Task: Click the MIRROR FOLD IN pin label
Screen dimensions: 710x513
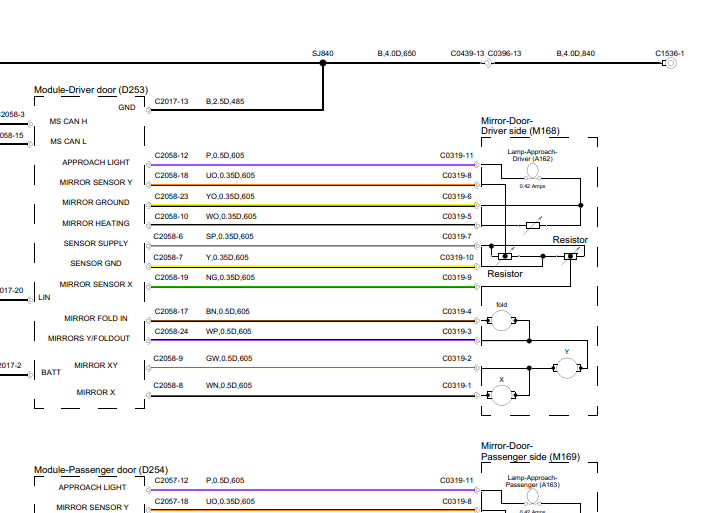Action: (96, 318)
